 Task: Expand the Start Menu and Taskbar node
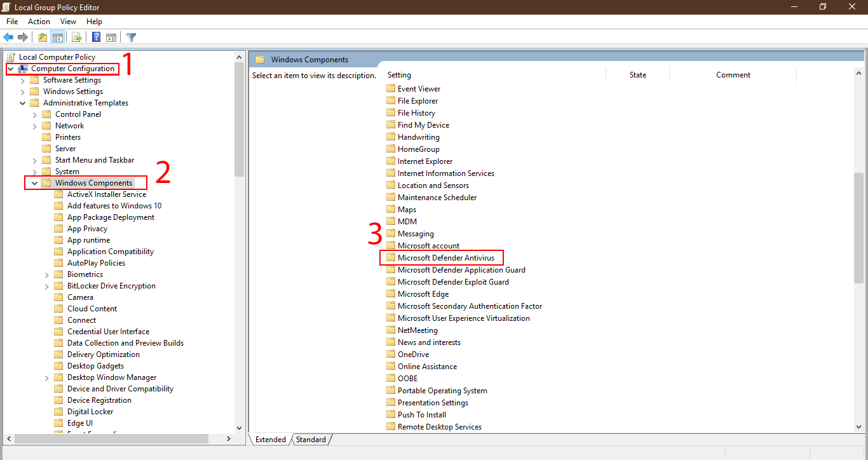tap(35, 160)
